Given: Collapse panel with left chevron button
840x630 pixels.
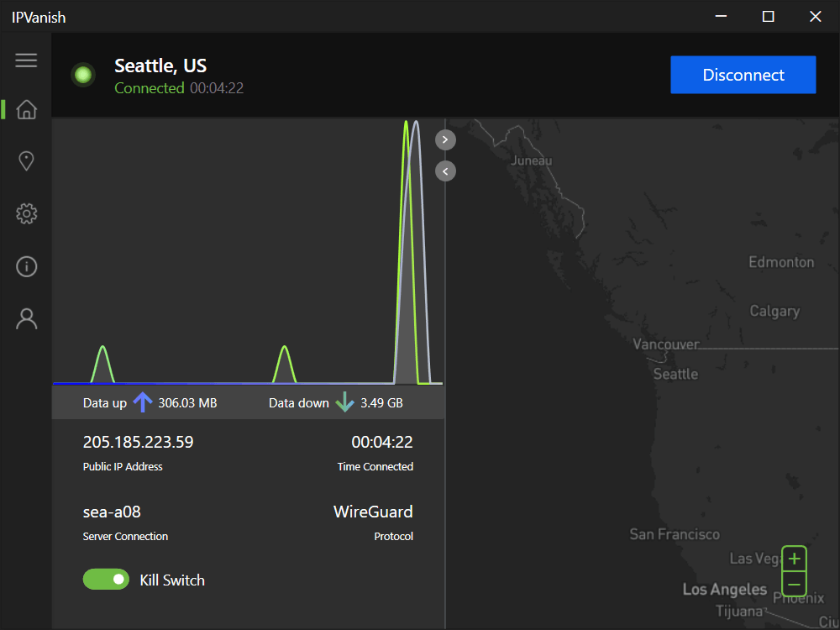Looking at the screenshot, I should point(445,171).
